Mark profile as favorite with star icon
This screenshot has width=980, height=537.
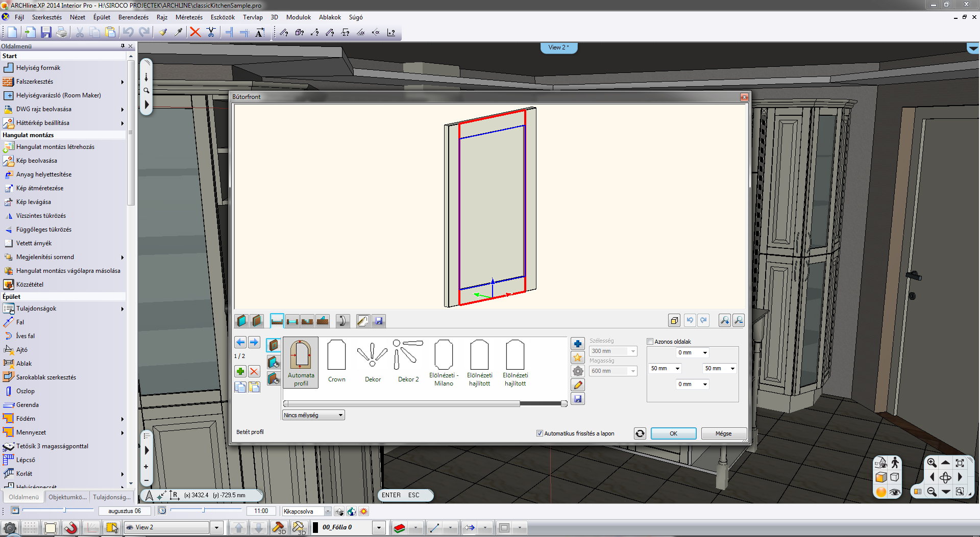click(x=578, y=357)
